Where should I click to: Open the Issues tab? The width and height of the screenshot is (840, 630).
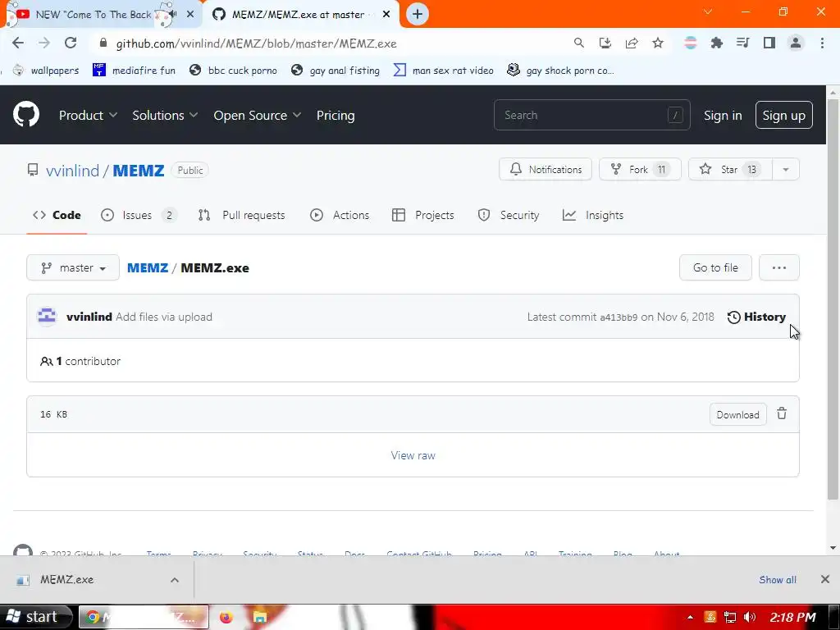click(x=139, y=215)
